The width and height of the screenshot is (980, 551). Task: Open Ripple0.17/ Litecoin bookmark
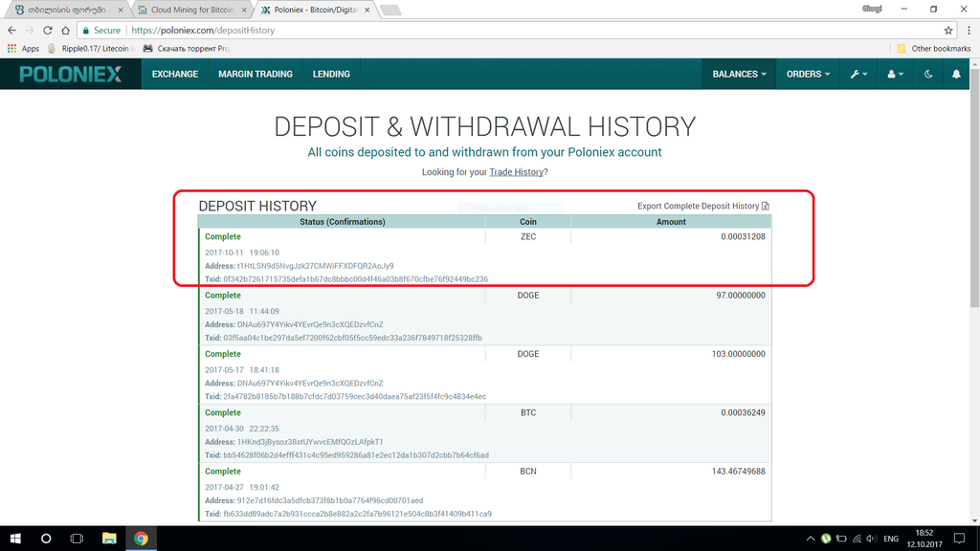91,48
